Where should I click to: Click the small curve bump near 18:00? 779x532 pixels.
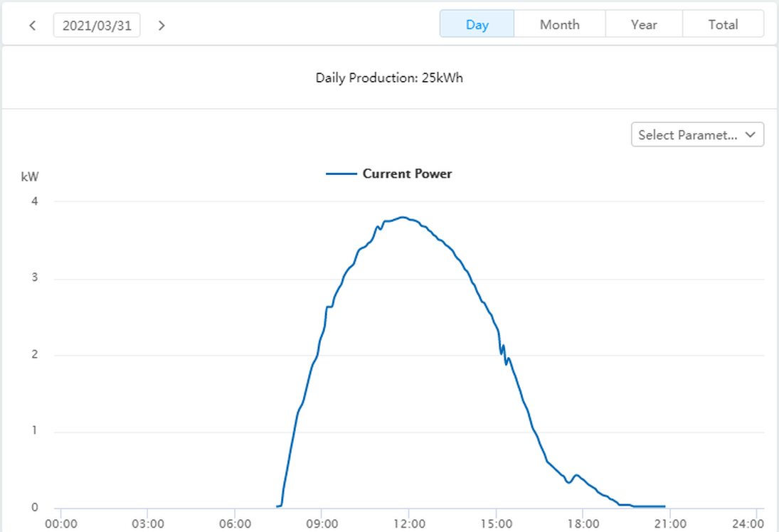(576, 475)
